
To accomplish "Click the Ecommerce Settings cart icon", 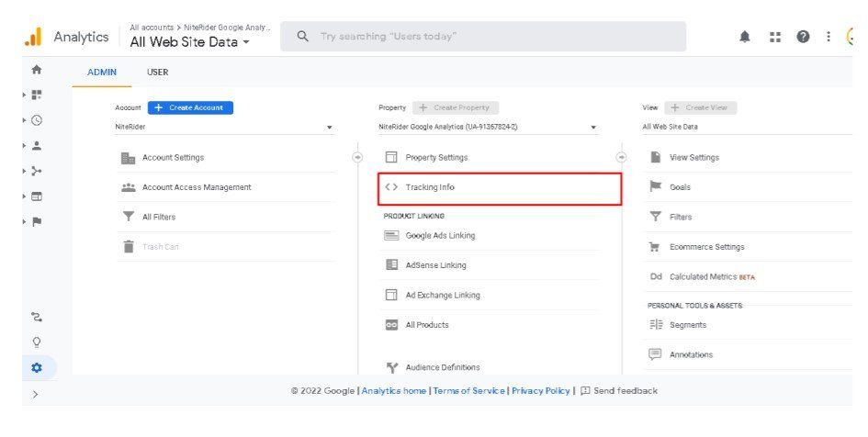I will 654,247.
